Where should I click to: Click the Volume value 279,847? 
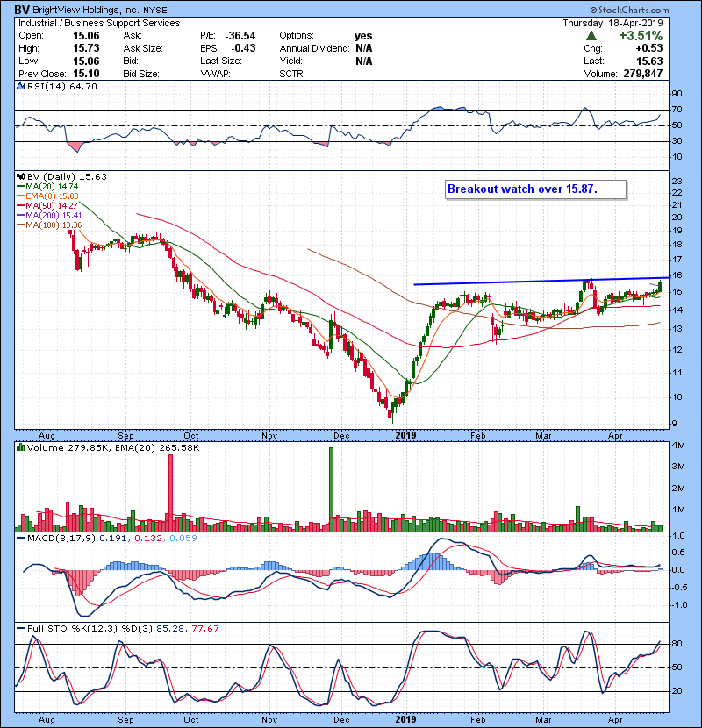[x=643, y=74]
